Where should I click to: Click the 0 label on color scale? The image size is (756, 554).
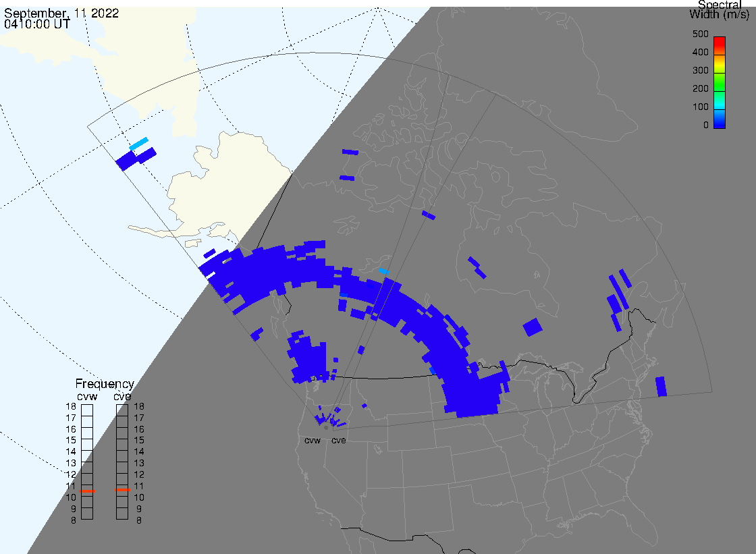pyautogui.click(x=706, y=126)
